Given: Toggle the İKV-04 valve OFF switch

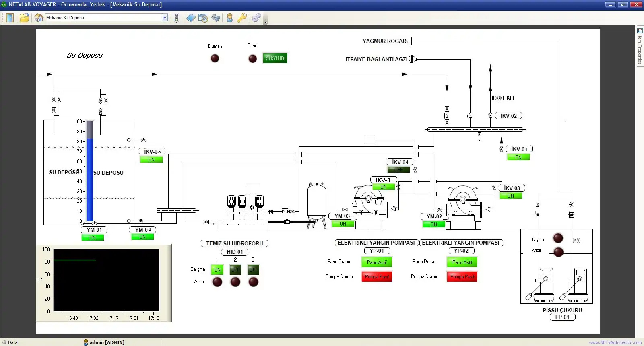Looking at the screenshot, I should (x=398, y=170).
